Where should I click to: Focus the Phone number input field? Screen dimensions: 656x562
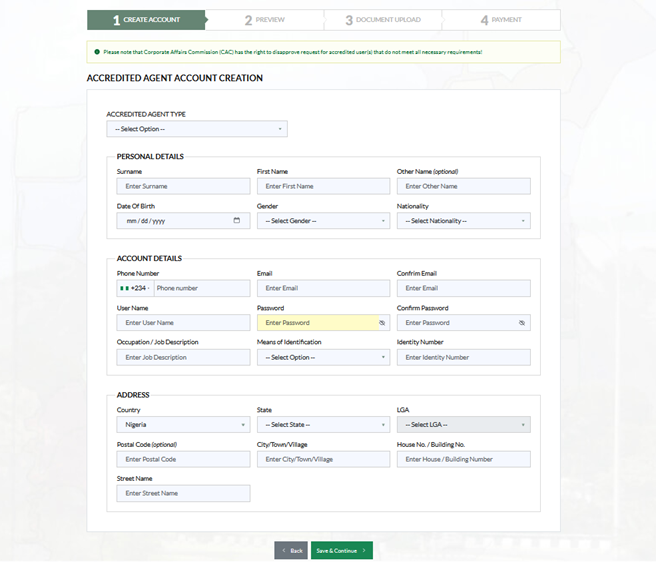point(202,288)
